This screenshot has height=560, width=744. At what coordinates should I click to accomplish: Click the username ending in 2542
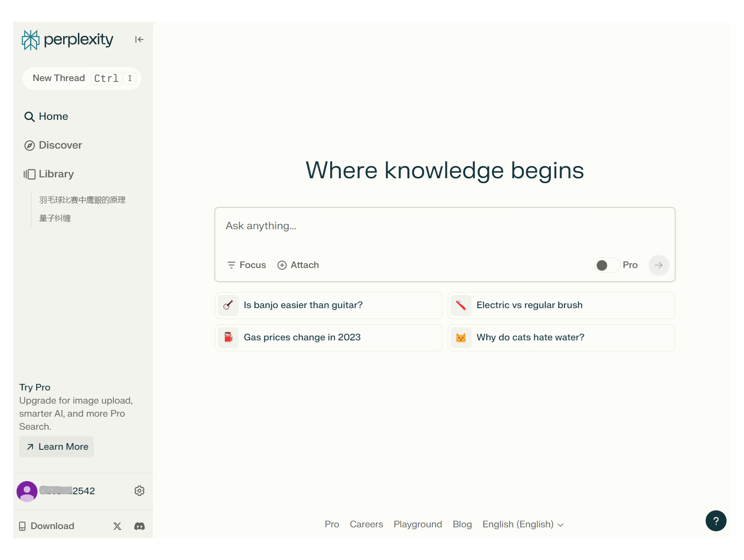click(67, 491)
